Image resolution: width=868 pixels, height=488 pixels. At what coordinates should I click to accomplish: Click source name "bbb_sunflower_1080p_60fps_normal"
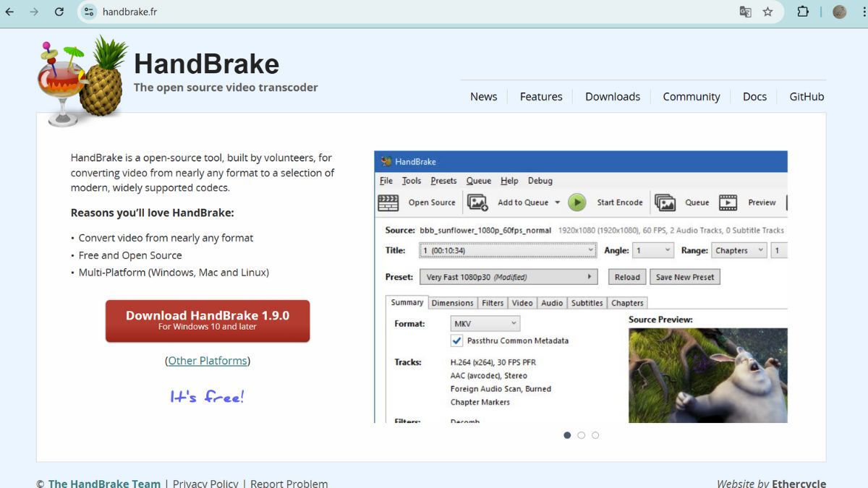487,230
